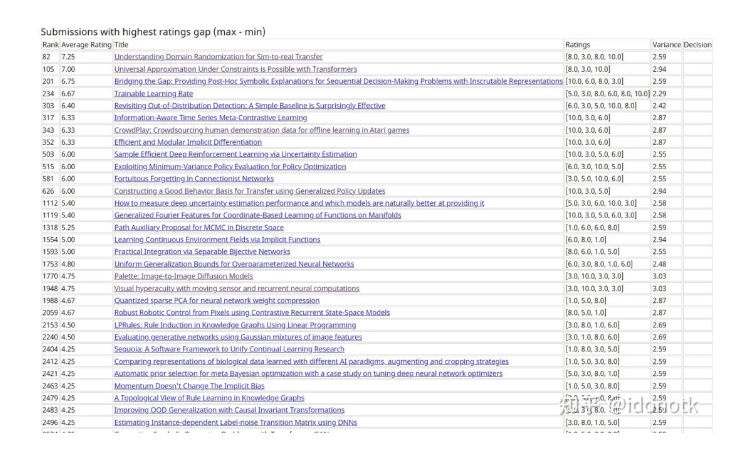
Task: Click the 'Variance' column header
Action: 666,45
